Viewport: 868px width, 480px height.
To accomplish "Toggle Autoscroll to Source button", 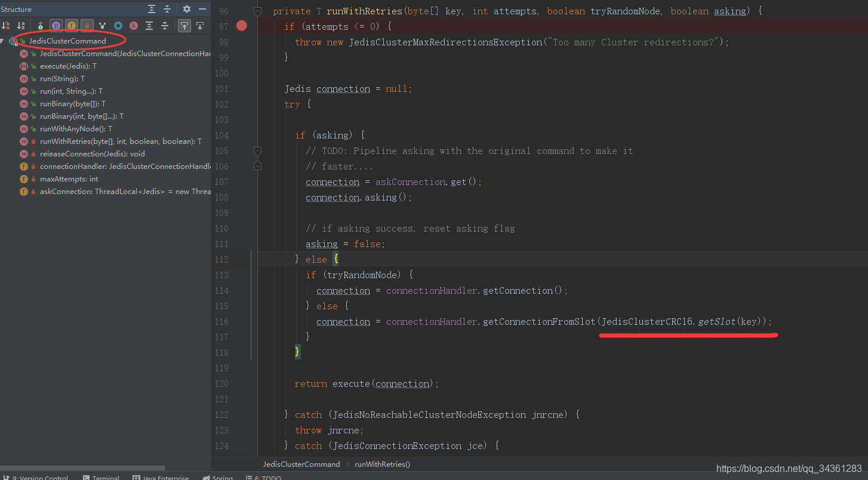I will click(x=184, y=26).
